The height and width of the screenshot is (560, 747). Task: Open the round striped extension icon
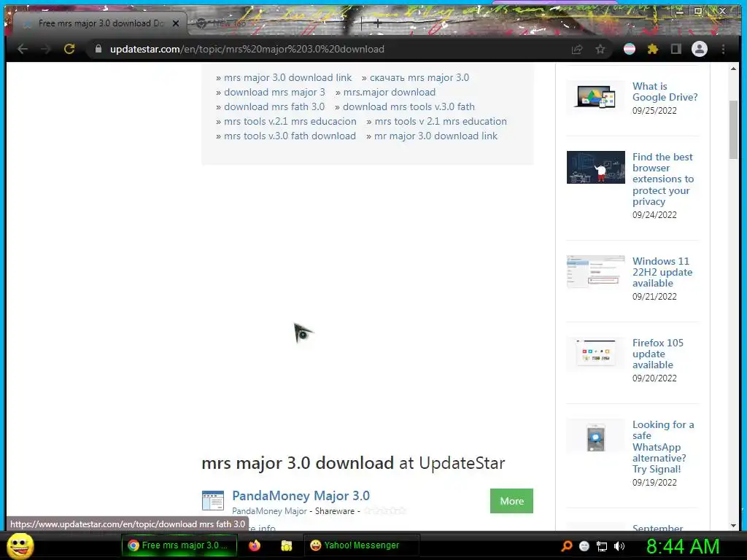click(x=630, y=49)
